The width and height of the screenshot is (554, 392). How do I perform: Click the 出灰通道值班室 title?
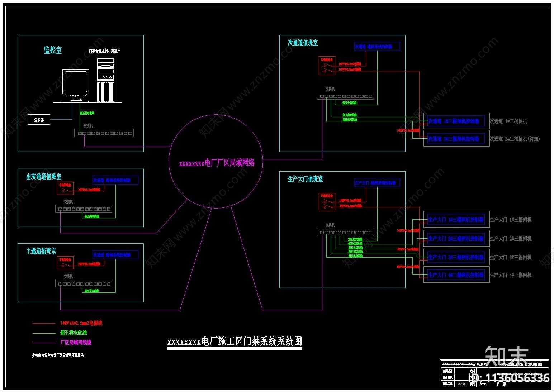44,177
